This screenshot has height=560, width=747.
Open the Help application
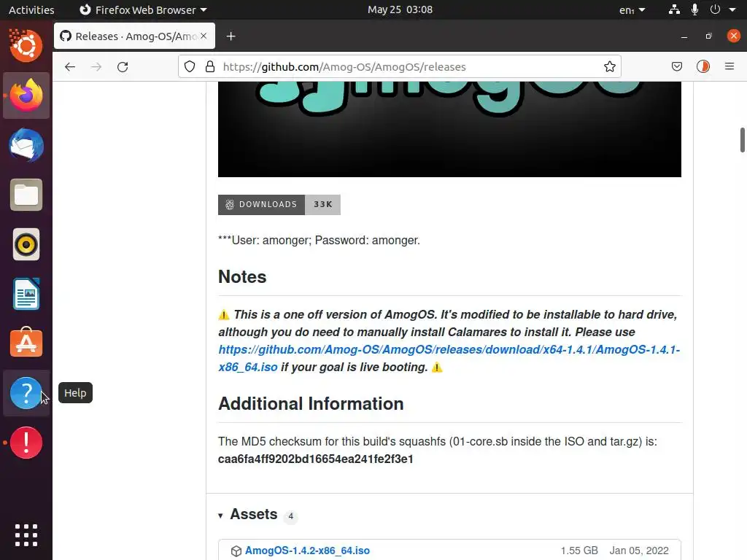pos(26,393)
